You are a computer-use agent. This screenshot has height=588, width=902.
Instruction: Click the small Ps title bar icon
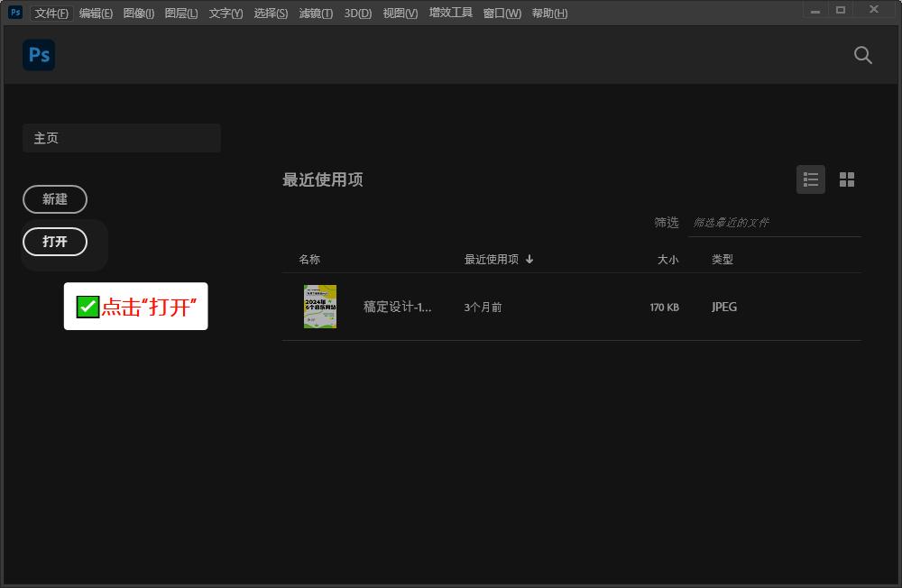pos(15,12)
